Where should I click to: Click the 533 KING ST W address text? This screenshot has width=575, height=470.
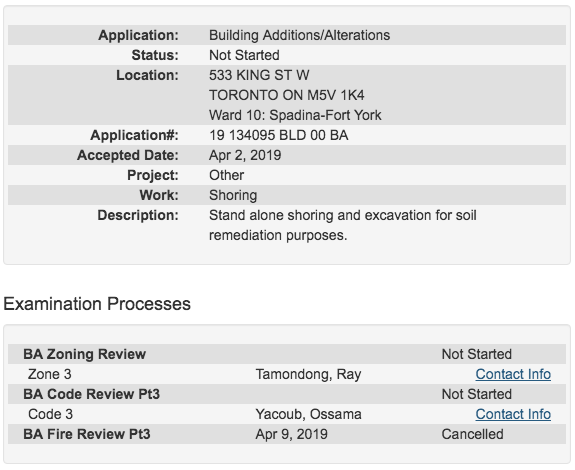pos(259,75)
